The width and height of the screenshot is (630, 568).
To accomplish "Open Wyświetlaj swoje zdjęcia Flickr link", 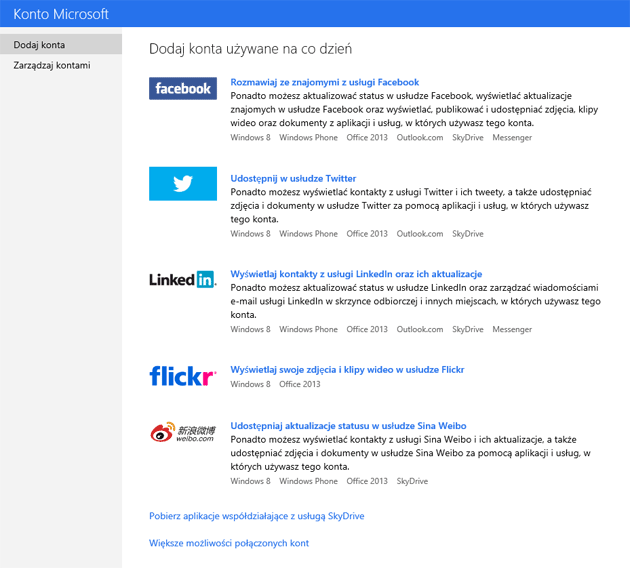I will (x=347, y=370).
